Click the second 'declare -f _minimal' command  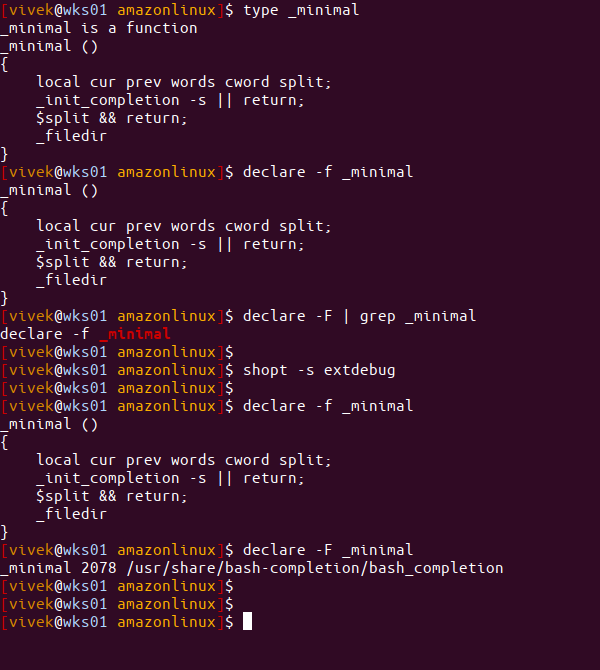328,406
